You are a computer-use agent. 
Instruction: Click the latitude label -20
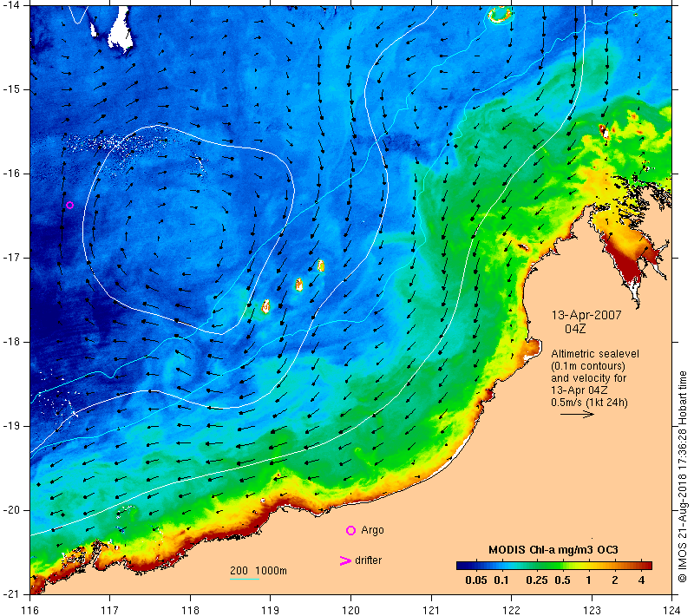[10, 510]
